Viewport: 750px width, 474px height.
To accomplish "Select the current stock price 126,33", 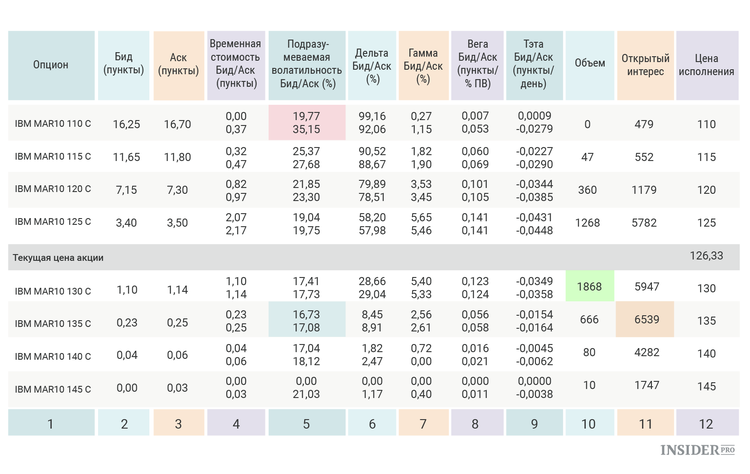I will [706, 256].
